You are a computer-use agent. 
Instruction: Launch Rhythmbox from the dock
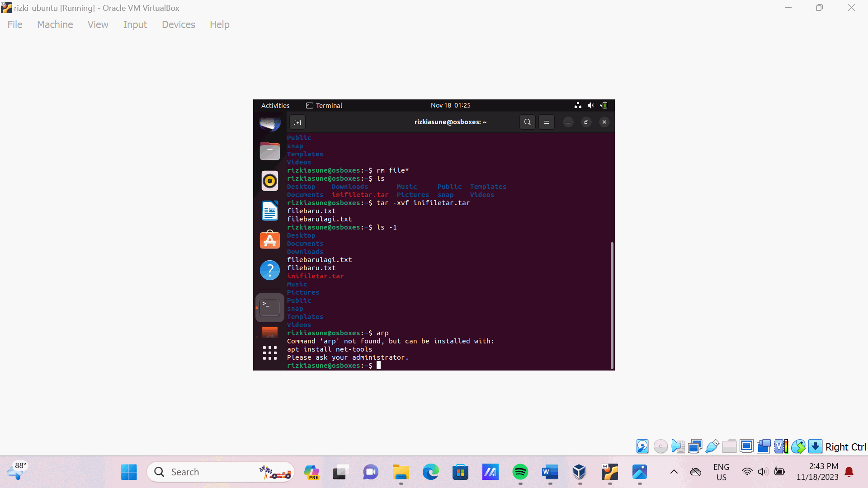[x=270, y=181]
